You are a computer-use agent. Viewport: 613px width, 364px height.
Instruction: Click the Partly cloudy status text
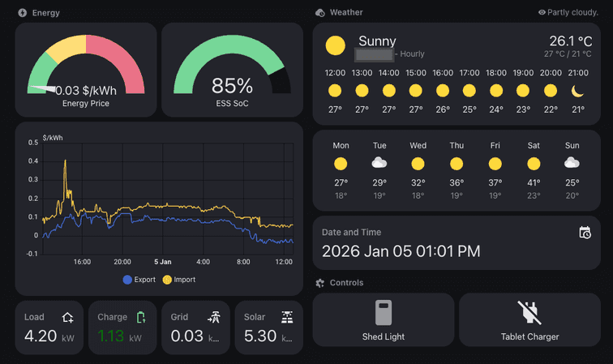click(x=572, y=12)
